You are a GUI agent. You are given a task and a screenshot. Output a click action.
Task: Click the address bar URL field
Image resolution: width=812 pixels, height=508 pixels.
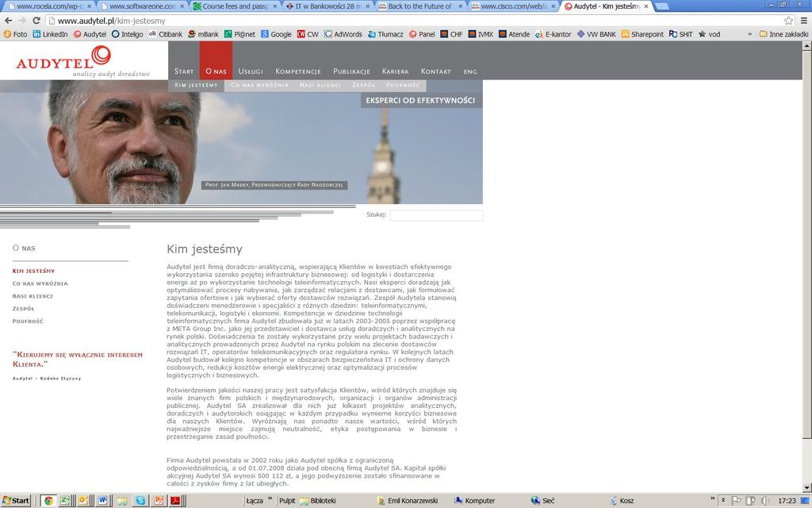[x=414, y=21]
